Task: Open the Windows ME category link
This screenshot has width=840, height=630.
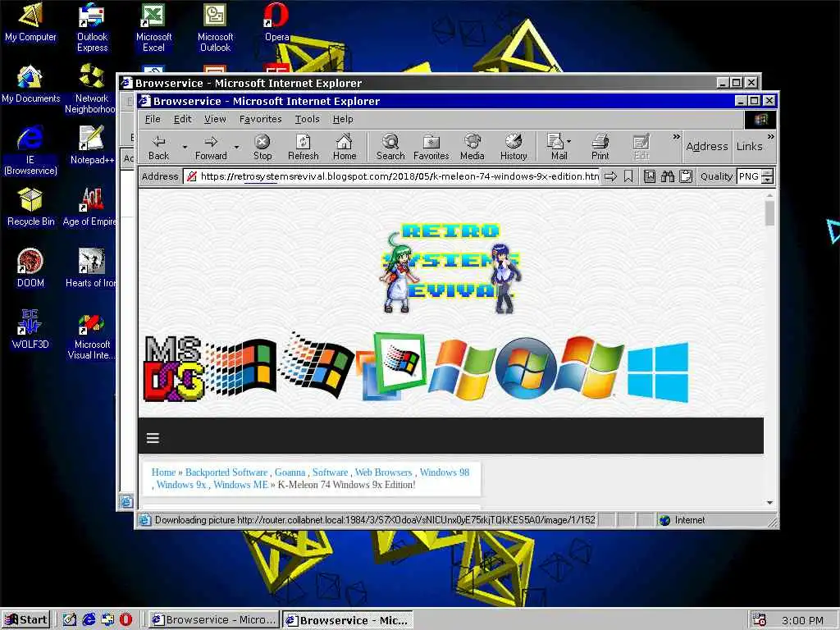Action: (240, 485)
